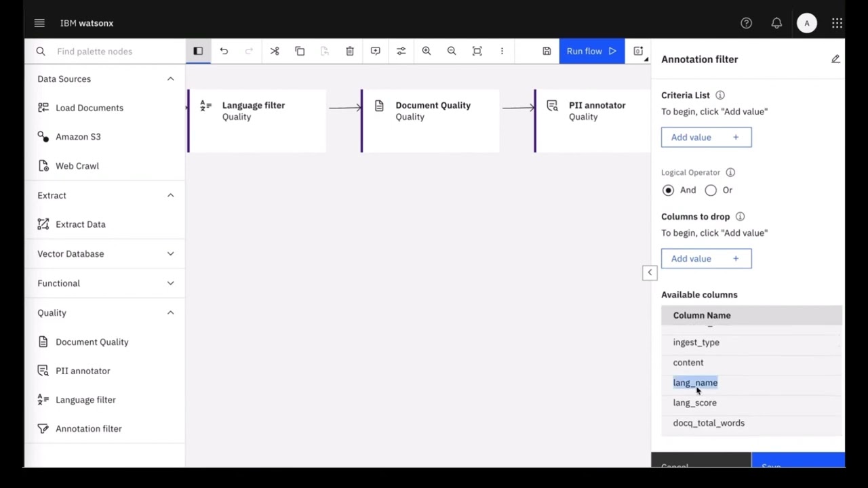Open the notification panel icon beside Run flow
The width and height of the screenshot is (868, 488).
coord(638,51)
